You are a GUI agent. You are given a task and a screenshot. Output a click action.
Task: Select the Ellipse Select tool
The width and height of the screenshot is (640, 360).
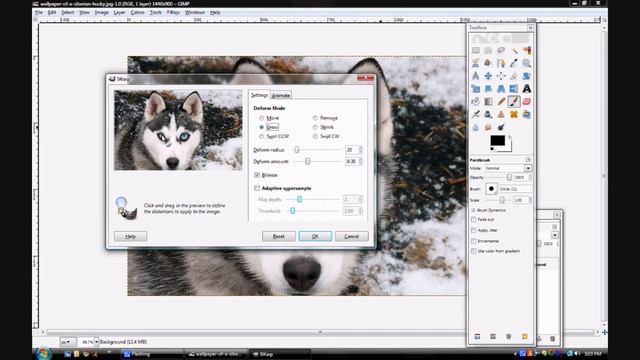coord(488,51)
